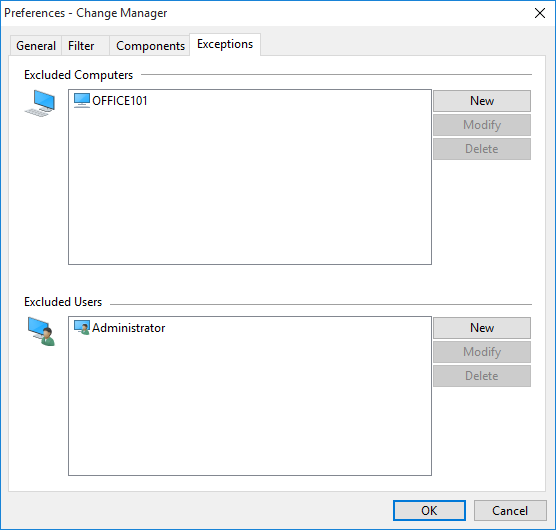
Task: Select Administrator in the excluded users list
Action: [x=128, y=328]
